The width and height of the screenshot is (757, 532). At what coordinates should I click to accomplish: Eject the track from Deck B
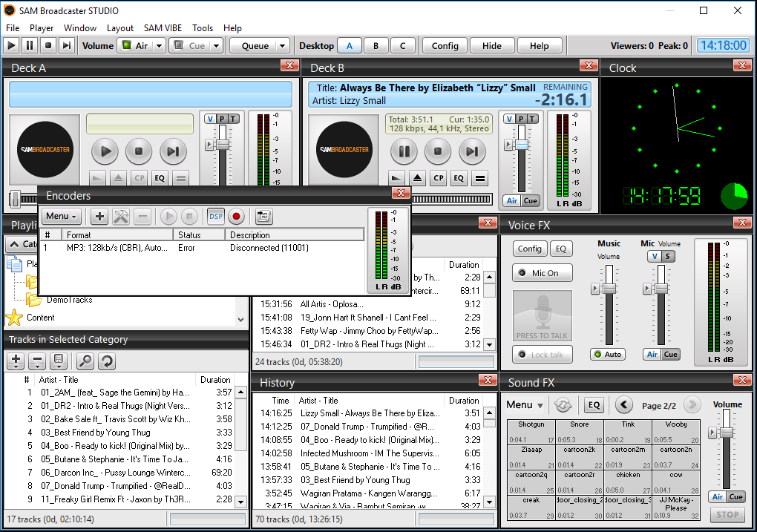pos(417,178)
